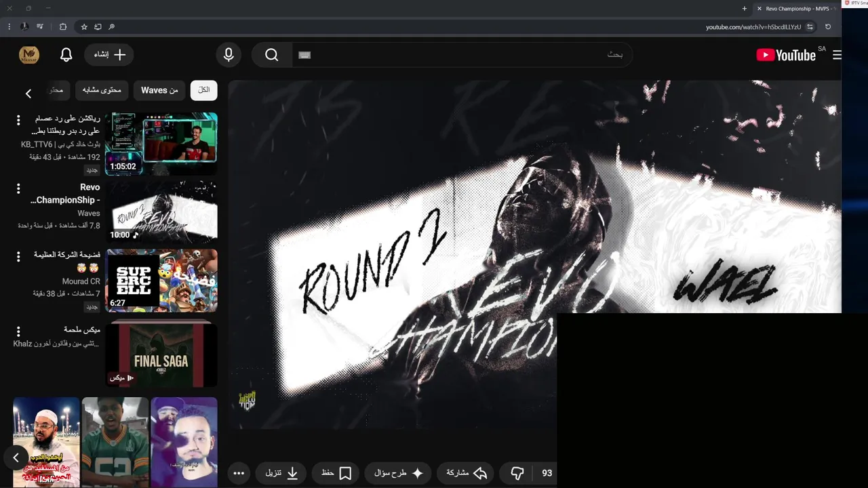868x488 pixels.
Task: Close the Revo Championship tab
Action: [759, 9]
